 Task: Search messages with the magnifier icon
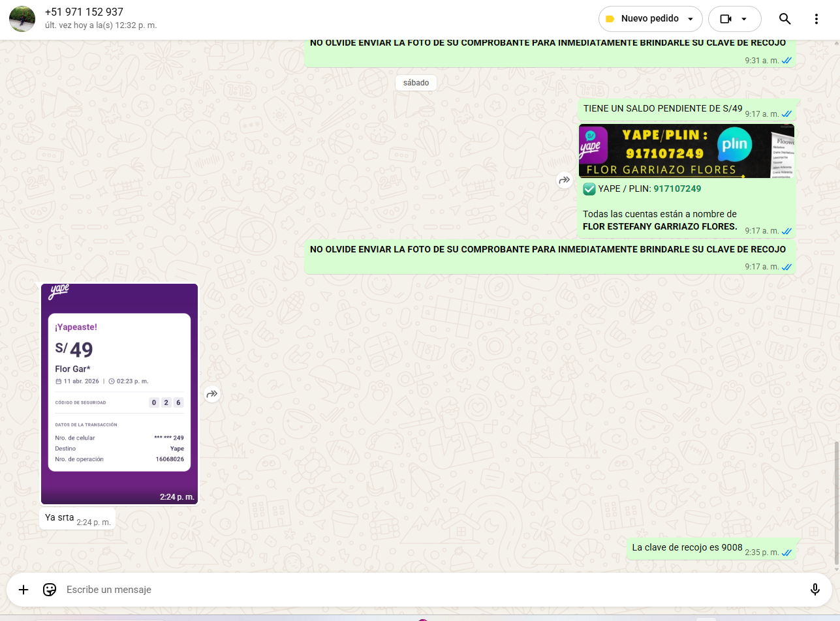click(785, 19)
